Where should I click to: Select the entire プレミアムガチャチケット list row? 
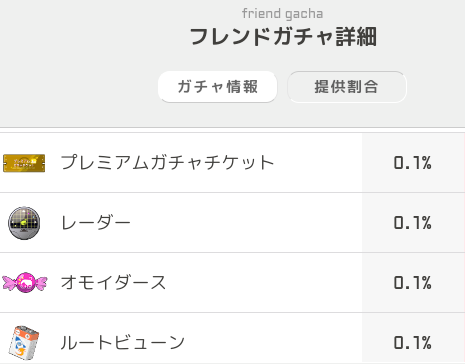(x=232, y=163)
